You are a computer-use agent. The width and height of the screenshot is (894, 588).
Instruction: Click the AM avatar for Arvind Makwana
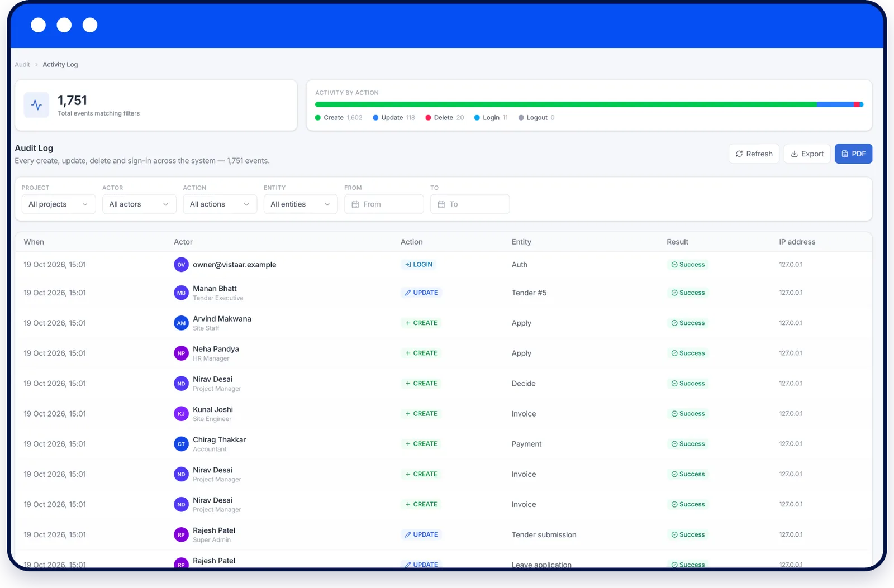click(x=181, y=323)
